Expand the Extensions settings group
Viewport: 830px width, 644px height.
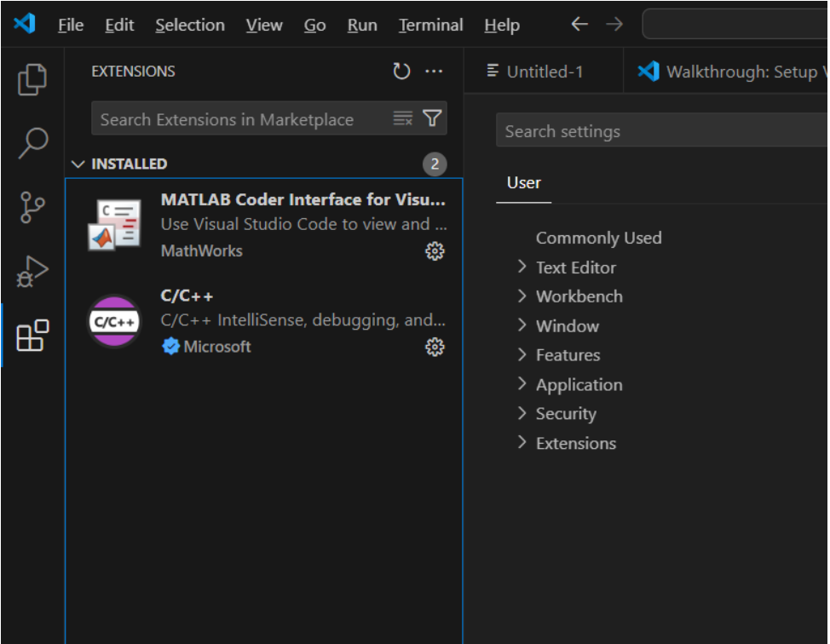(522, 442)
